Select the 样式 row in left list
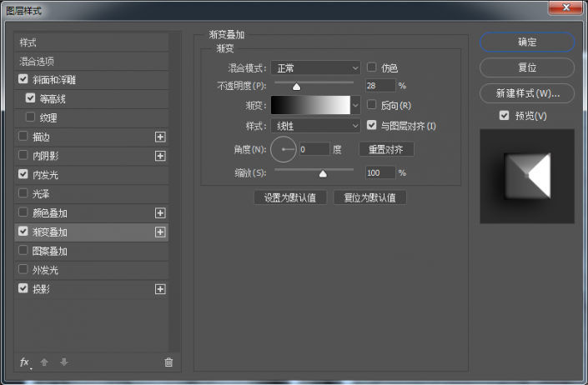Viewport: 588px width, 385px height. point(91,42)
